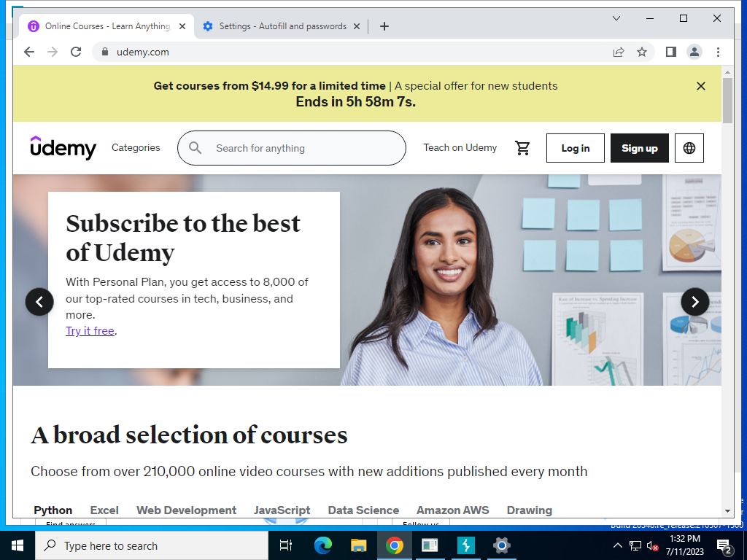Open the Chrome three-dot menu
The height and width of the screenshot is (560, 747).
click(x=718, y=52)
